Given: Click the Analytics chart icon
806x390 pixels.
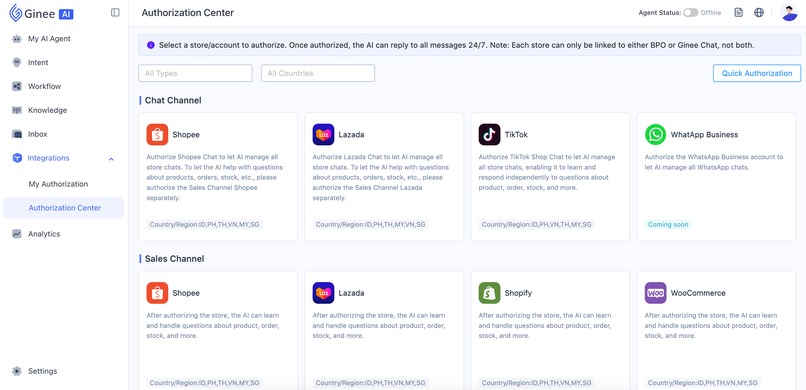Looking at the screenshot, I should [x=16, y=234].
